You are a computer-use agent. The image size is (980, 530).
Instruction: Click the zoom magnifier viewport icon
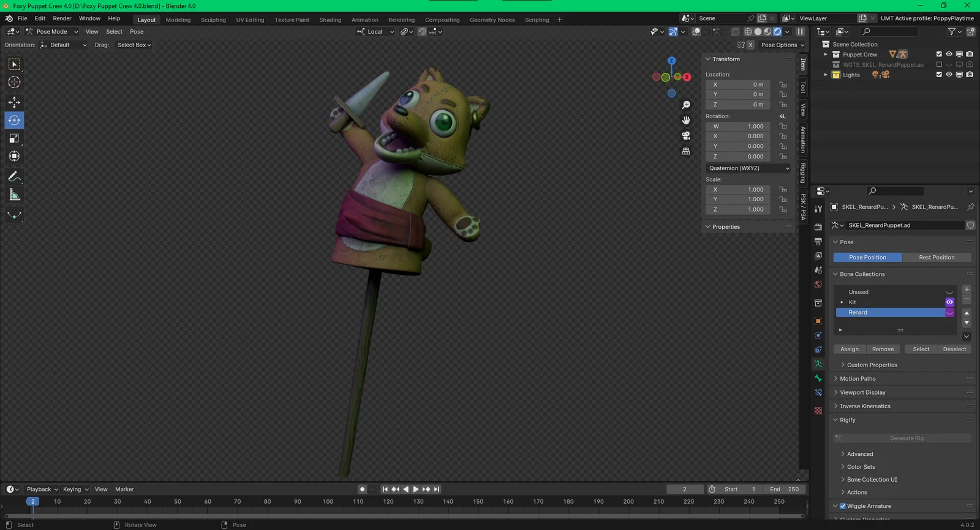pos(686,105)
